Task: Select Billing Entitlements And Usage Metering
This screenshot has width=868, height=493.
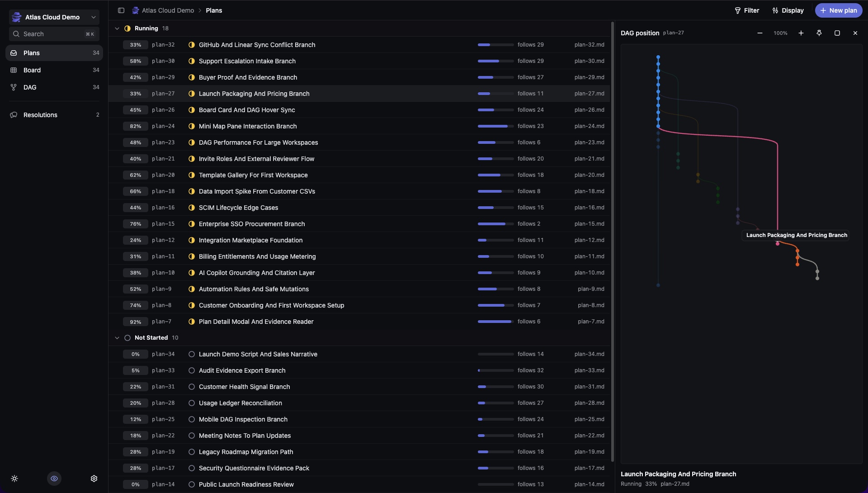Action: 257,256
